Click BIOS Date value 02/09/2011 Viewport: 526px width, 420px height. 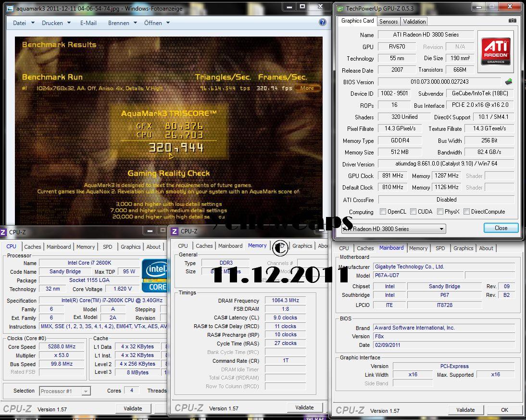(444, 345)
